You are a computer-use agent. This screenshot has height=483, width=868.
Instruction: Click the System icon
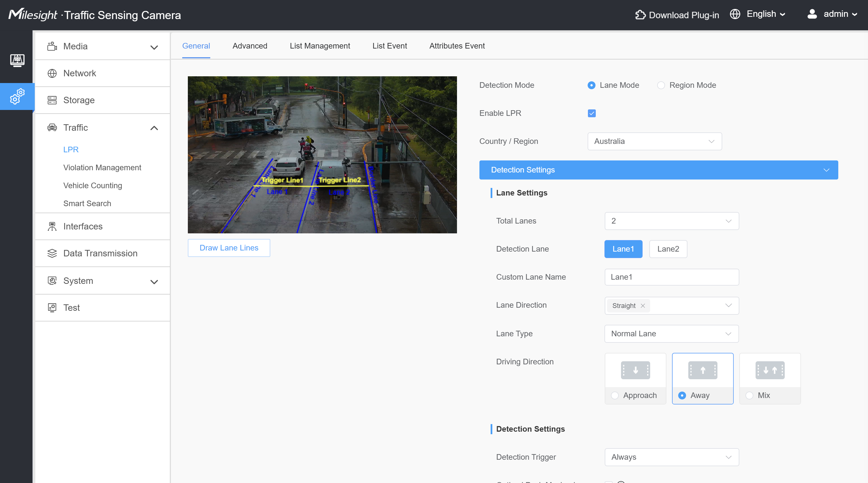point(52,280)
